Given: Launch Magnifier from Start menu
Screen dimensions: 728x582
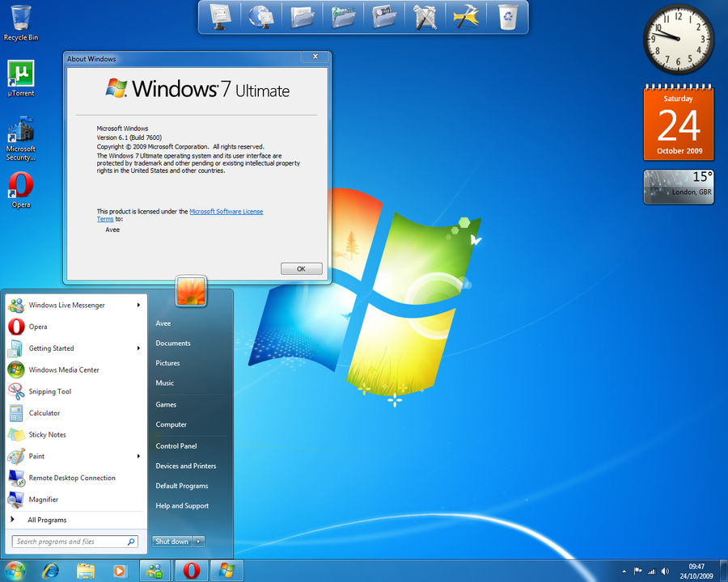Looking at the screenshot, I should (76, 500).
